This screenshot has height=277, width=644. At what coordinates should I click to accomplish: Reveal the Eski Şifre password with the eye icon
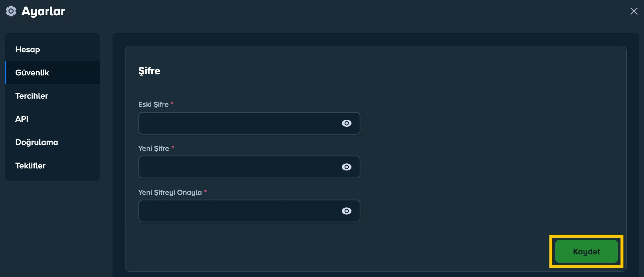pos(347,123)
